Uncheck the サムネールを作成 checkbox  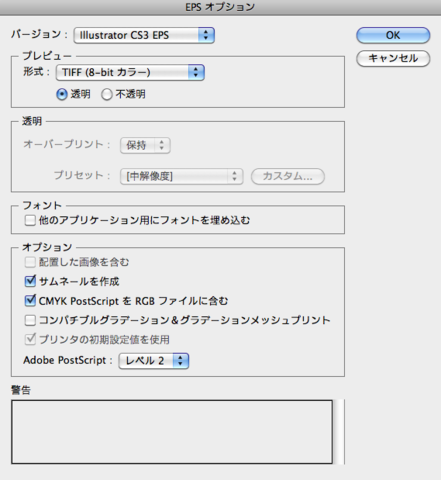pos(30,281)
